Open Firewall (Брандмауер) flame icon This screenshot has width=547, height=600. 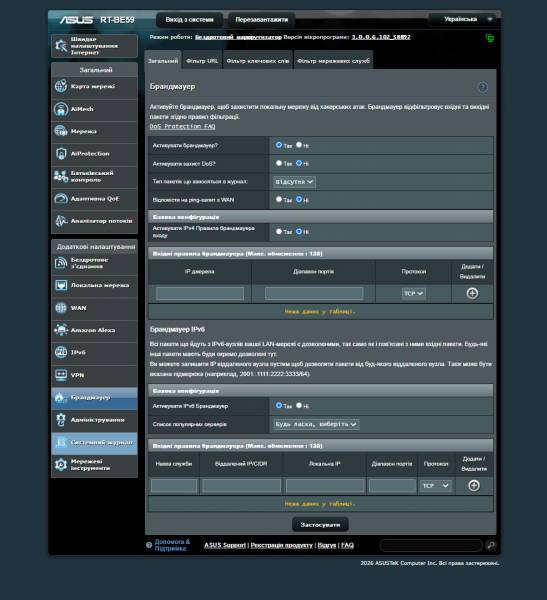click(x=59, y=397)
